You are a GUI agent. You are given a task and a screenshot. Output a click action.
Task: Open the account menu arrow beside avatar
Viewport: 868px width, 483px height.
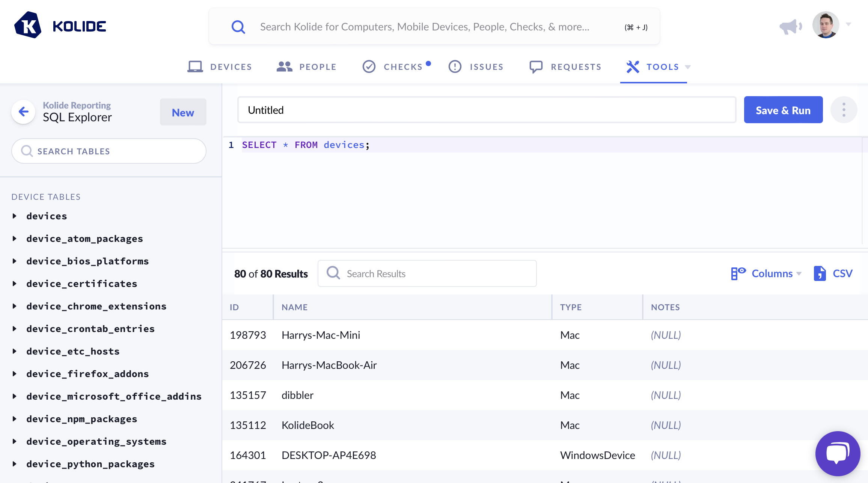pos(848,24)
